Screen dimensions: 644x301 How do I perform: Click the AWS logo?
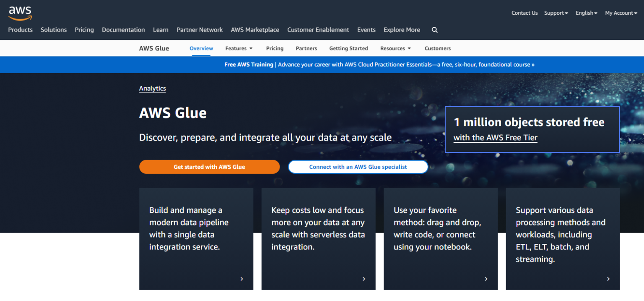[x=20, y=13]
